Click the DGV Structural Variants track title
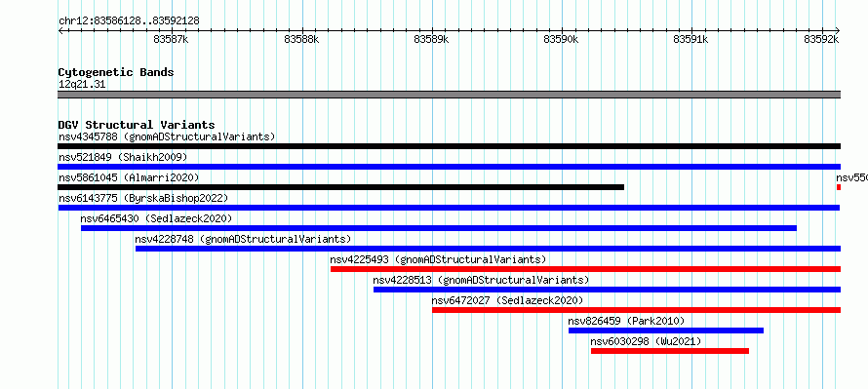This screenshot has width=868, height=389. click(x=137, y=125)
